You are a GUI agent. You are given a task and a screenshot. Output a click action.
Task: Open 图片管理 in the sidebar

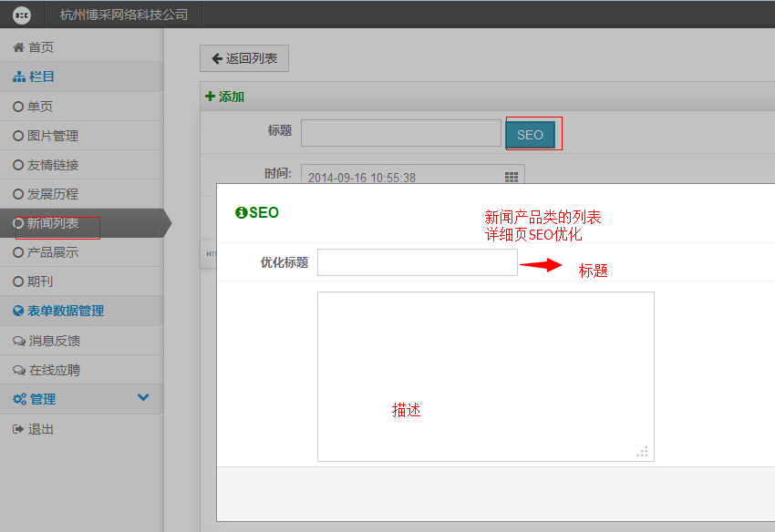click(x=52, y=136)
